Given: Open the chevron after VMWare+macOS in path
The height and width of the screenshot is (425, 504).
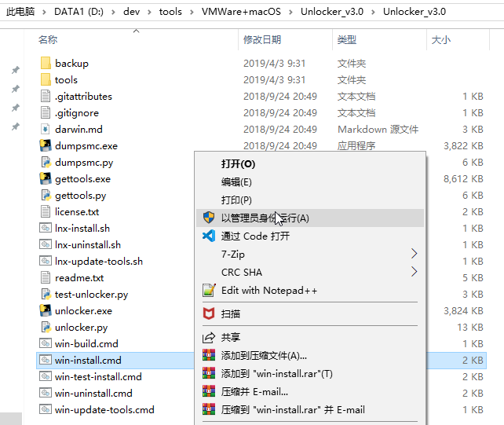Looking at the screenshot, I should point(290,12).
